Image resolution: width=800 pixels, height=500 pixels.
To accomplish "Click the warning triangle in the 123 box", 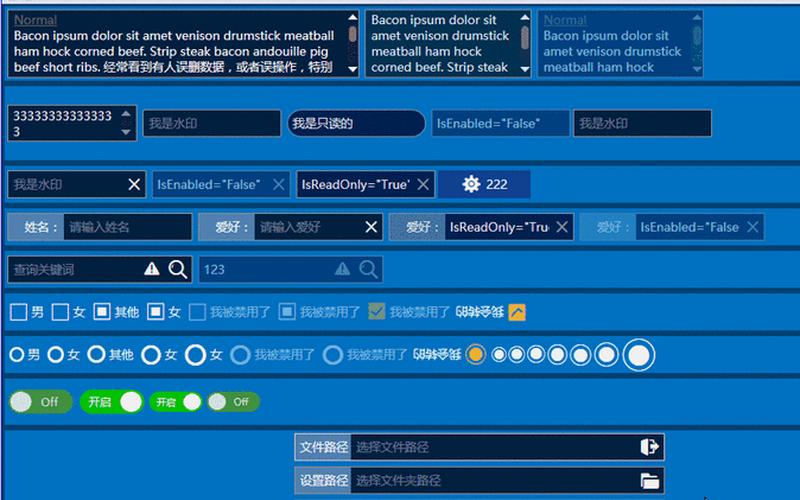I will pyautogui.click(x=342, y=269).
